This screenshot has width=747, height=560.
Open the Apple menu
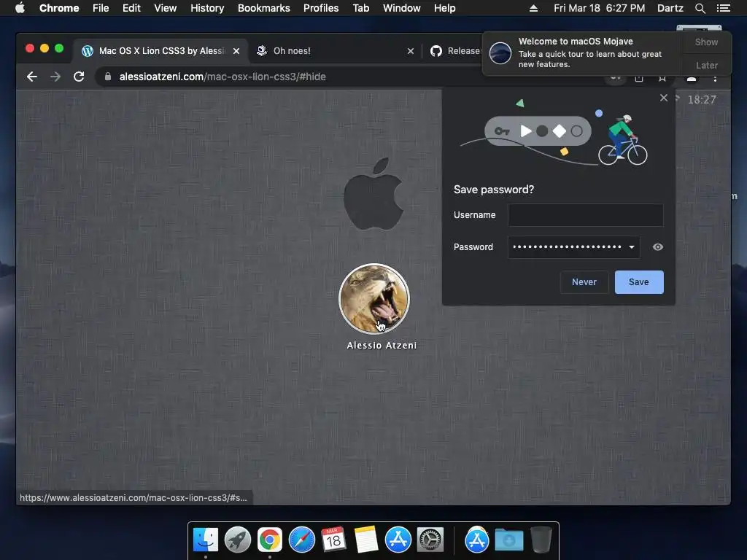[20, 8]
